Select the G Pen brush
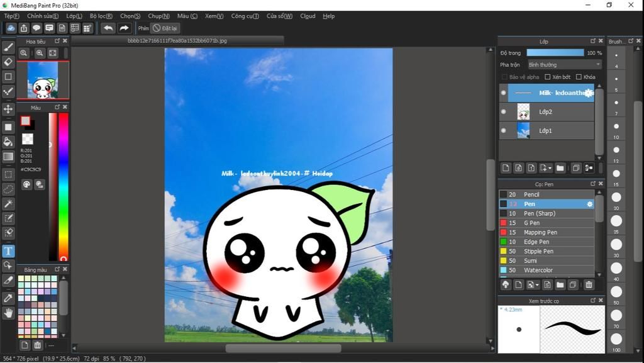The image size is (644, 363). [x=547, y=223]
